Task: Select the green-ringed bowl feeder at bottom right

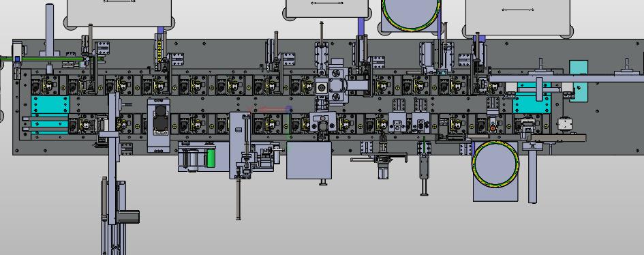Action: (495, 164)
